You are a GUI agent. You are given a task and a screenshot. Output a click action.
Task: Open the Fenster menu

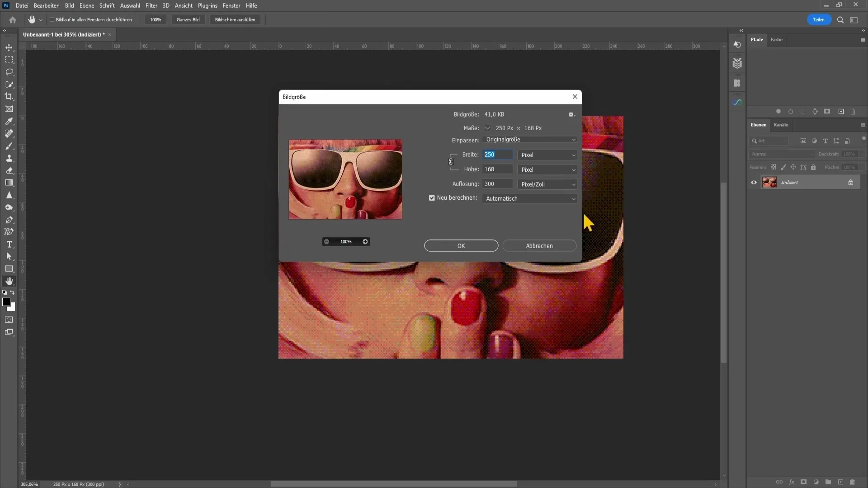231,5
